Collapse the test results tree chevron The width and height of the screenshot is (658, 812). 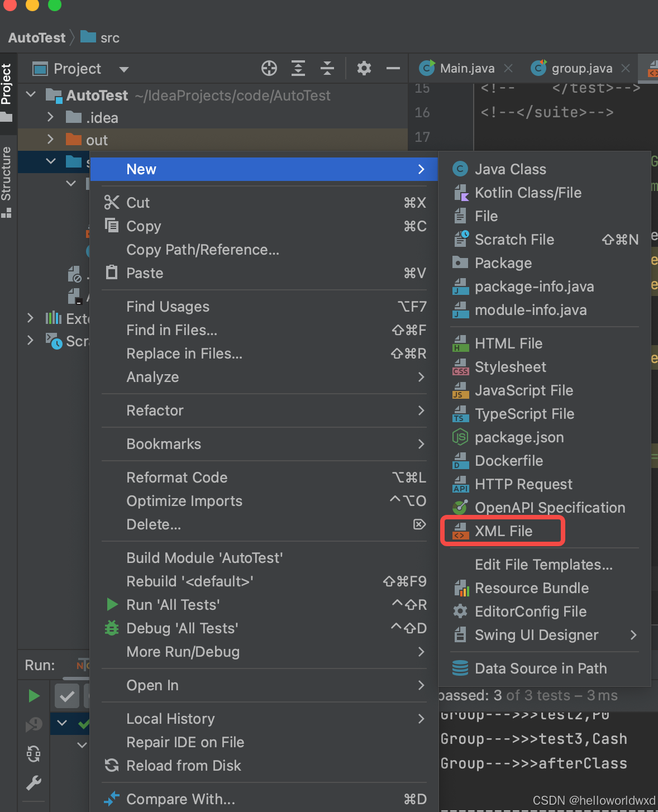(x=62, y=723)
